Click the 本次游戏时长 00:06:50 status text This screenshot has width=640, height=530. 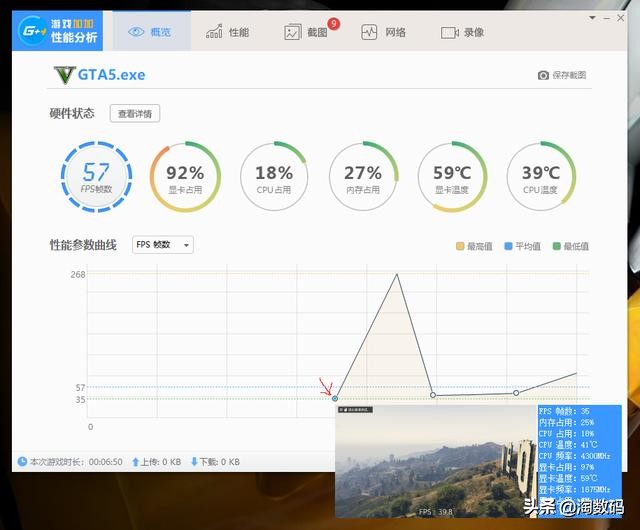[76, 462]
